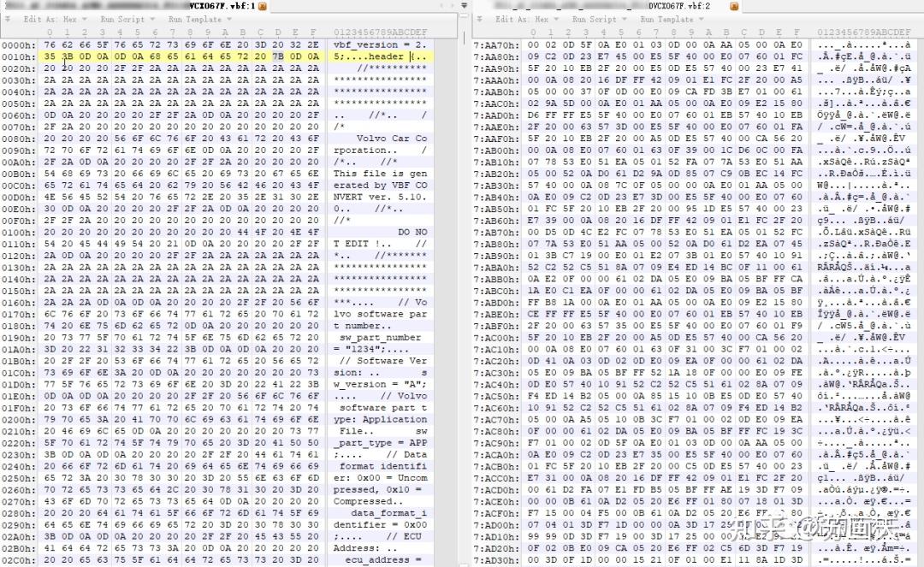Open the tab list arrow between the two panes
This screenshot has width=924, height=567.
click(465, 6)
